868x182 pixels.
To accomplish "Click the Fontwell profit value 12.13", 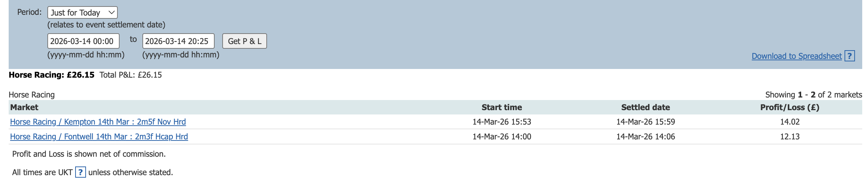I will click(790, 137).
